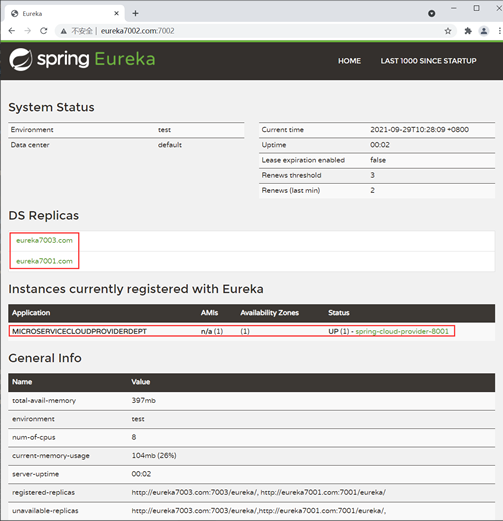
Task: Click the Spring Eureka logo
Action: click(82, 59)
